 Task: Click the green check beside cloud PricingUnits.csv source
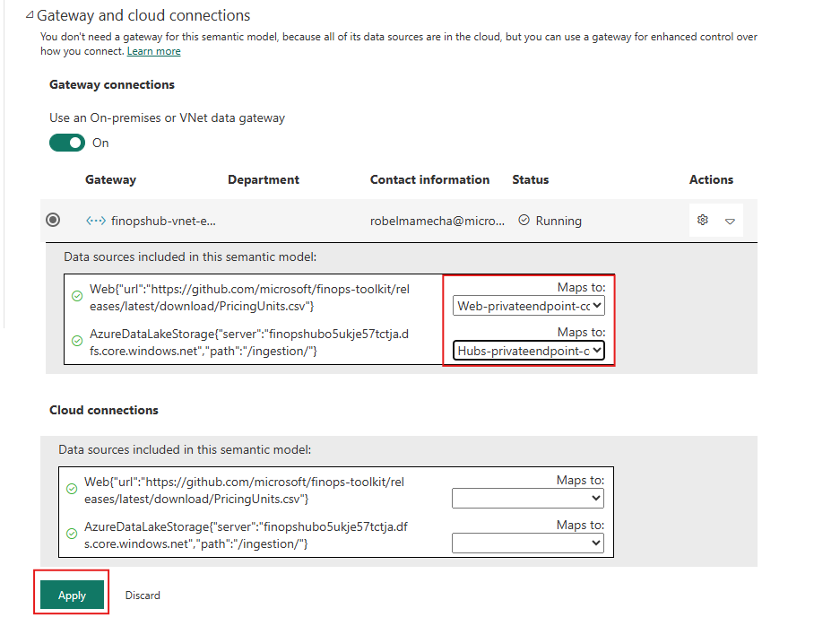(72, 489)
